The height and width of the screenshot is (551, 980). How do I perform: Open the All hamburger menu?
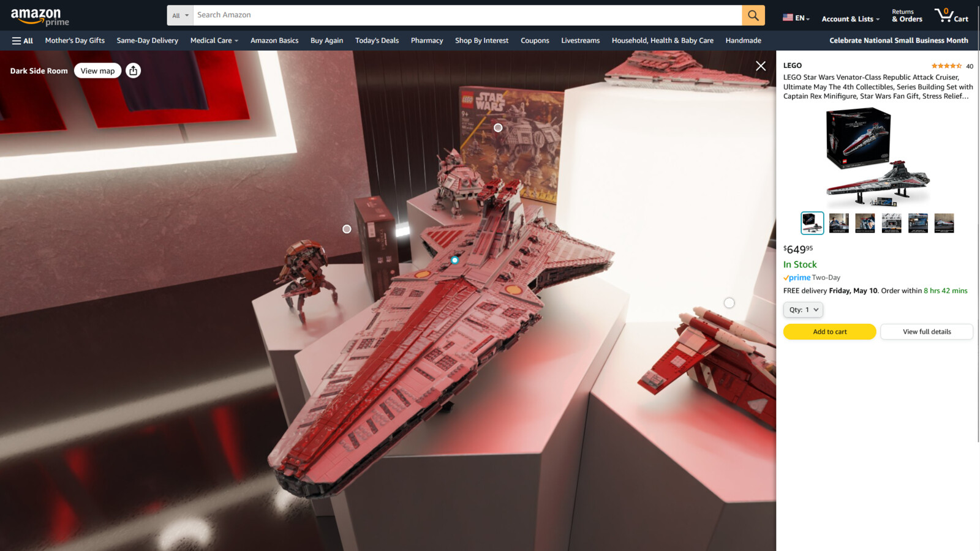pyautogui.click(x=23, y=40)
